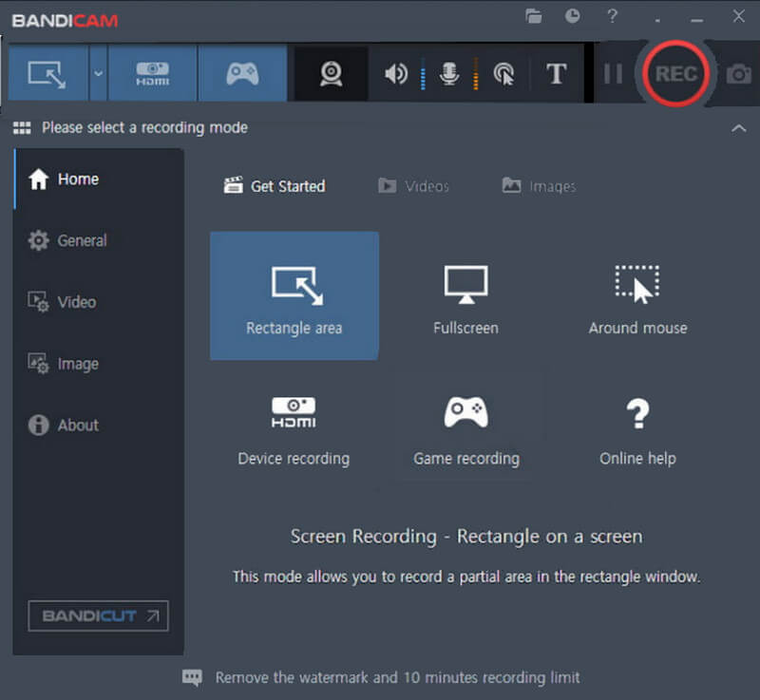Viewport: 760px width, 700px height.
Task: Click 'Remove the watermark and 10 minutes recording limit'
Action: point(397,677)
